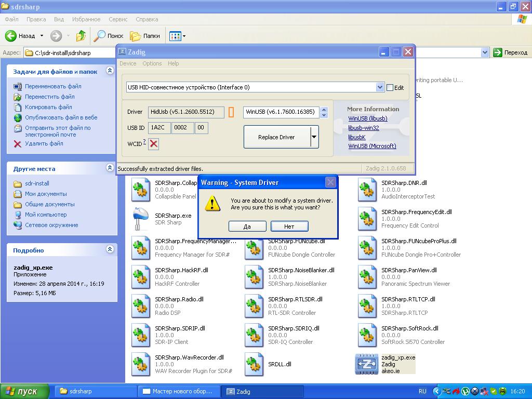Select SDRSharp.PanView.dll file icon
This screenshot has width=532, height=399.
(x=367, y=277)
